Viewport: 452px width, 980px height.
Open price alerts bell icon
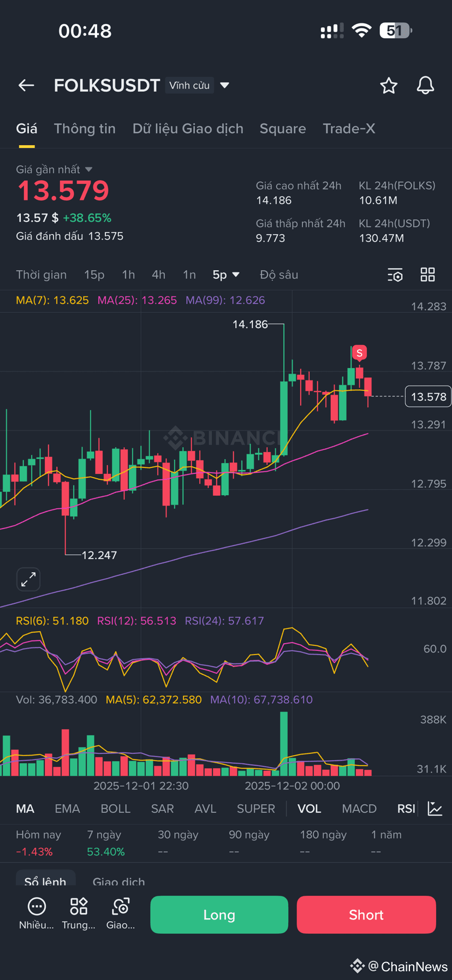coord(425,86)
